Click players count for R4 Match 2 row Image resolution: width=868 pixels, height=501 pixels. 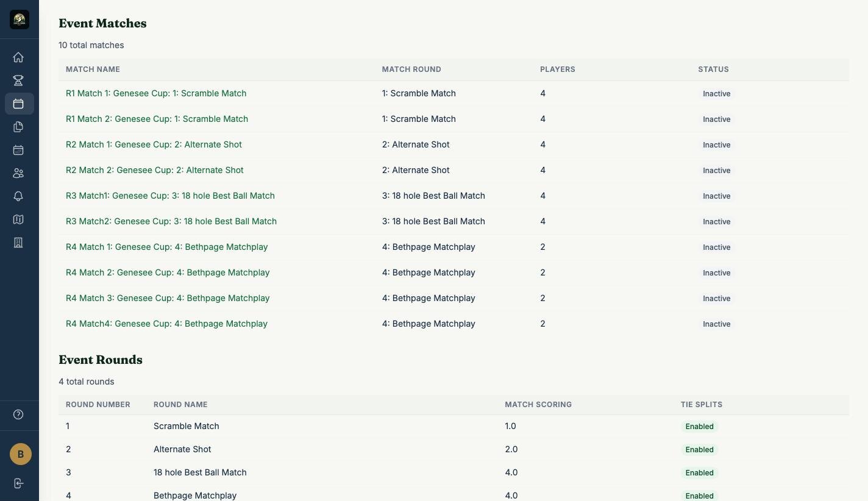point(542,272)
